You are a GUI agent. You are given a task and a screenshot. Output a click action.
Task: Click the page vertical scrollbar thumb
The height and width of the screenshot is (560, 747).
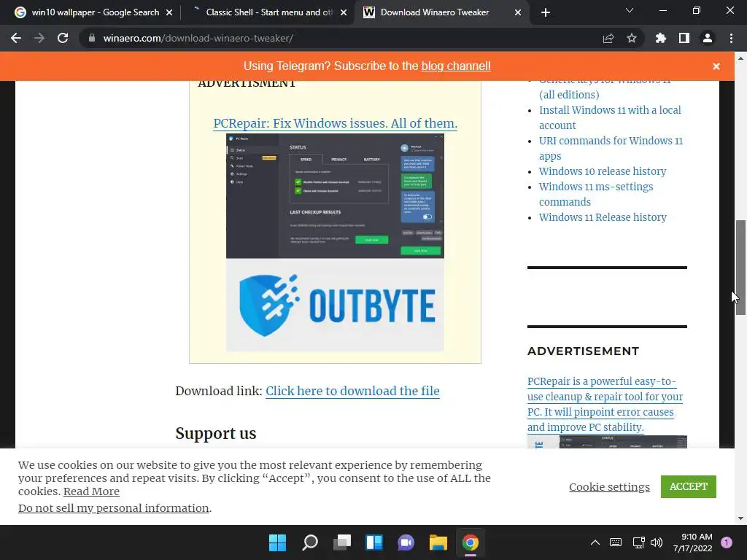[740, 267]
